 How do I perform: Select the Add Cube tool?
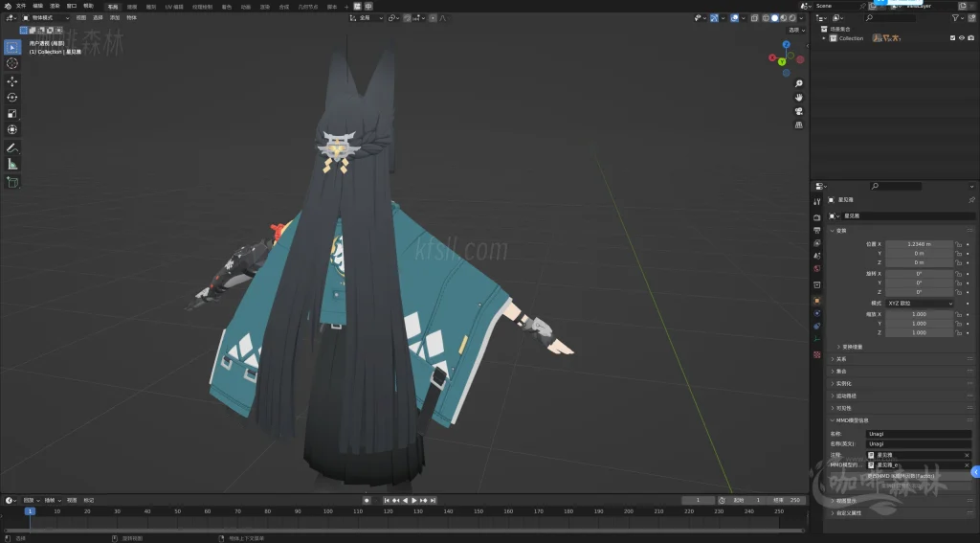[11, 182]
